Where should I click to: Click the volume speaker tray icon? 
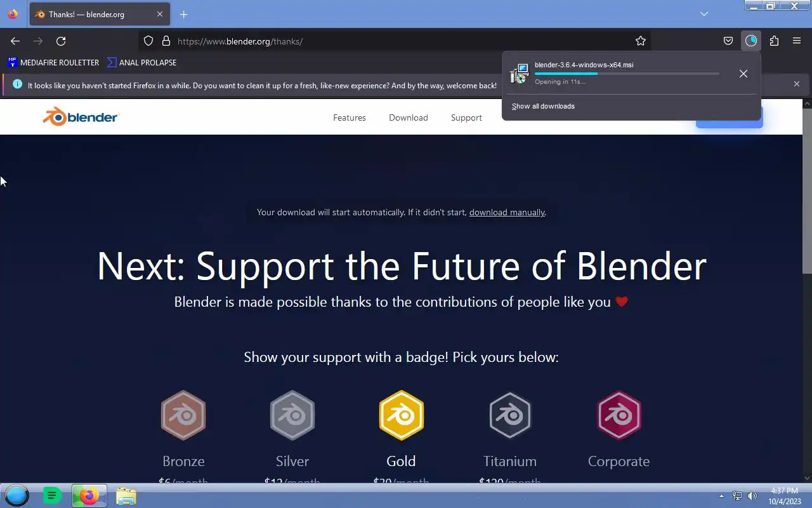click(752, 496)
